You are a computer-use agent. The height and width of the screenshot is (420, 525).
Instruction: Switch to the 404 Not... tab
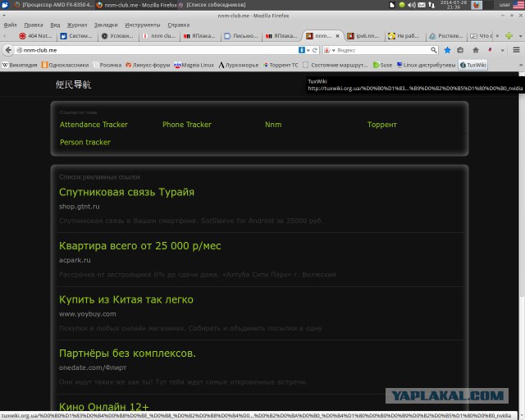tap(36, 36)
